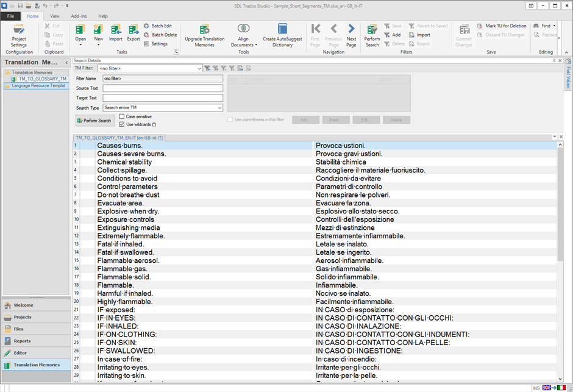This screenshot has width=573, height=392.
Task: Open the Tasks group dialog launcher
Action: 176,52
